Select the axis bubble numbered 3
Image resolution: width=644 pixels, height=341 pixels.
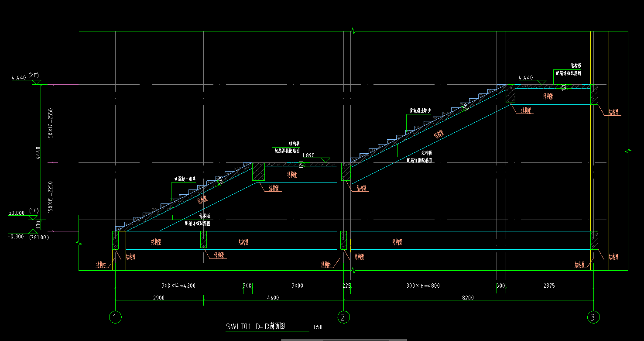point(593,317)
